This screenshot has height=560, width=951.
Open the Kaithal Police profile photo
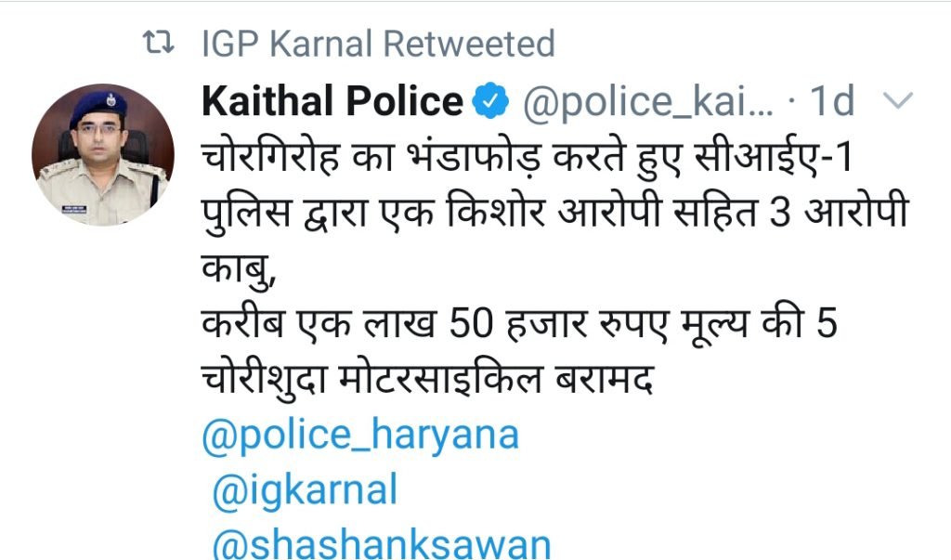(x=103, y=155)
